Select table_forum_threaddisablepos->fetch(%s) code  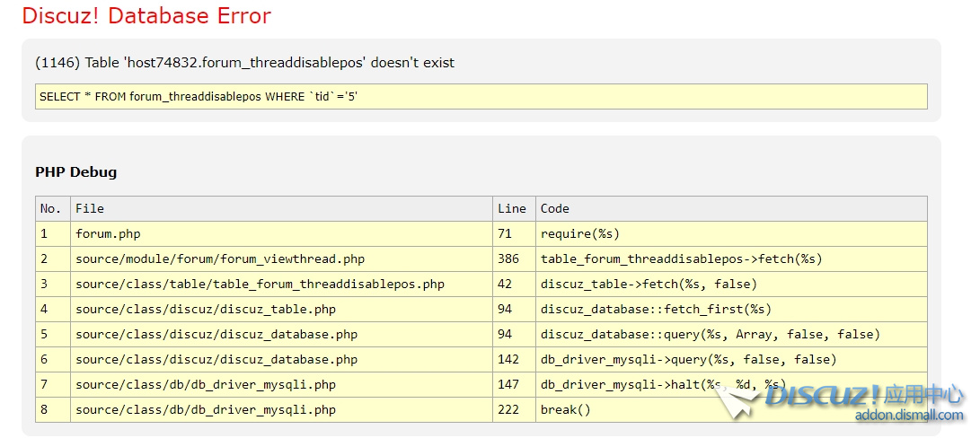pos(681,258)
